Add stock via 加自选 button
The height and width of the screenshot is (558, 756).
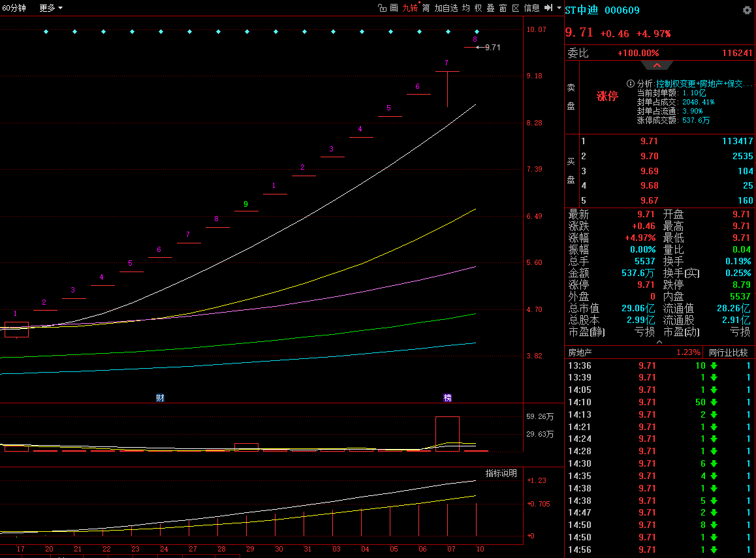[446, 8]
